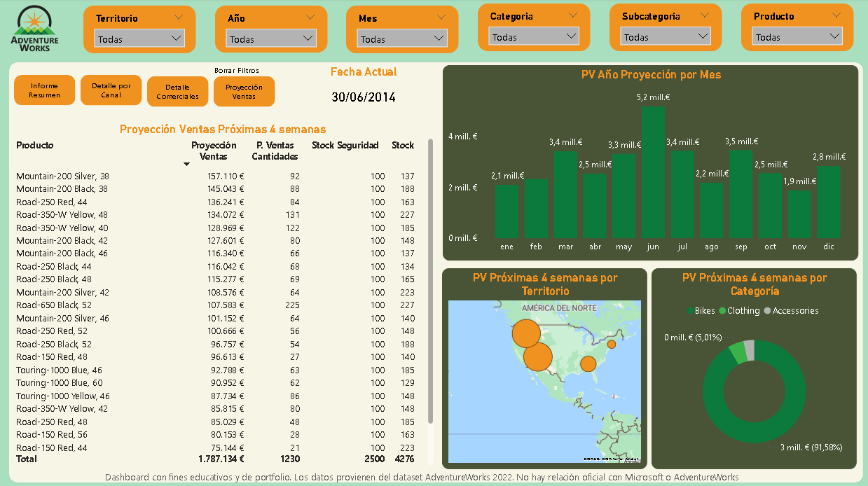The height and width of the screenshot is (486, 868).
Task: Go to the Informe Resumen page
Action: pos(44,90)
